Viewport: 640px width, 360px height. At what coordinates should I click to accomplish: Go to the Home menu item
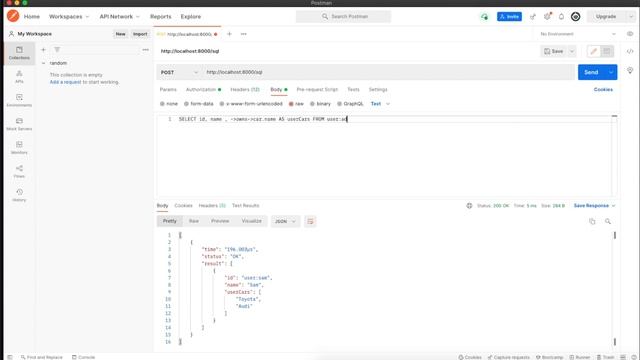pyautogui.click(x=32, y=17)
